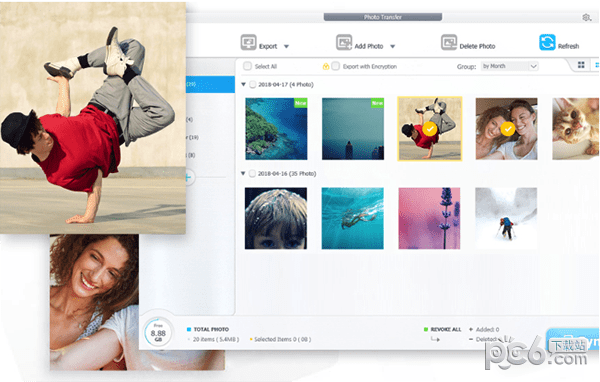Image resolution: width=600 pixels, height=382 pixels.
Task: Select the lavender flower photo thumbnail
Action: point(429,218)
